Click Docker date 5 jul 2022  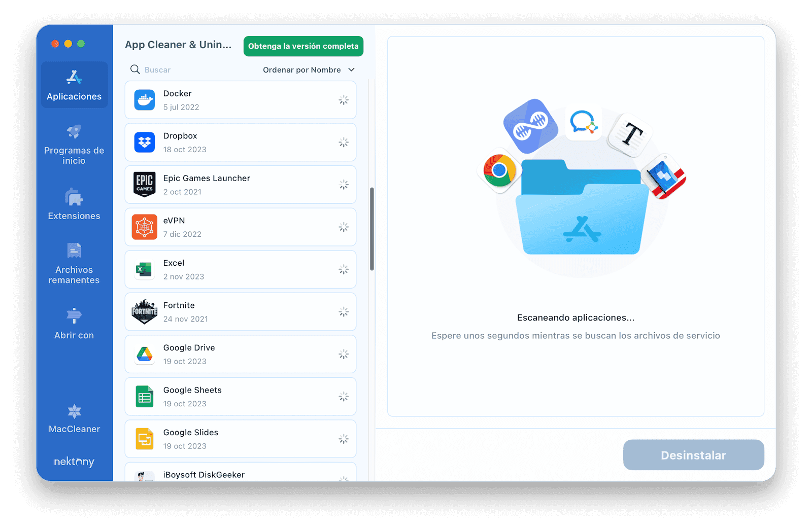click(181, 107)
